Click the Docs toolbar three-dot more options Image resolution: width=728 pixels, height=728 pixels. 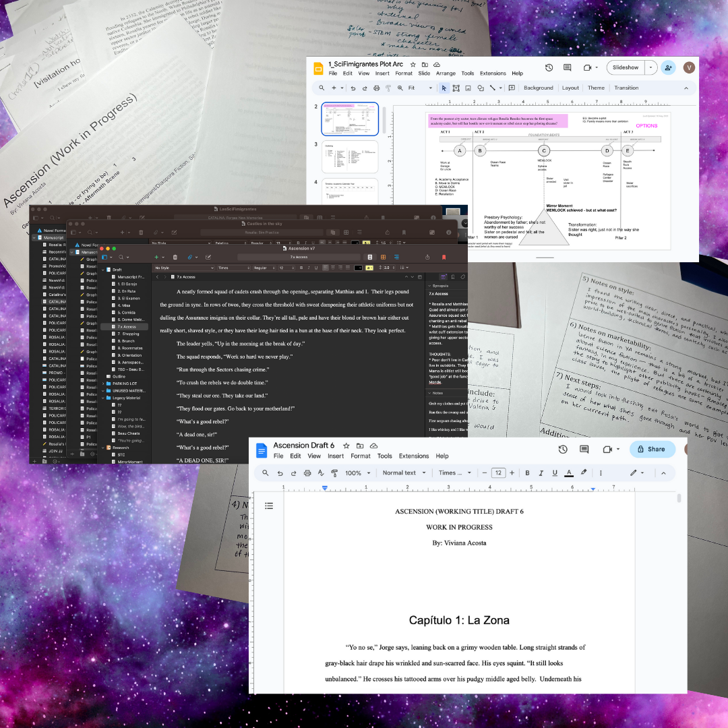click(601, 473)
